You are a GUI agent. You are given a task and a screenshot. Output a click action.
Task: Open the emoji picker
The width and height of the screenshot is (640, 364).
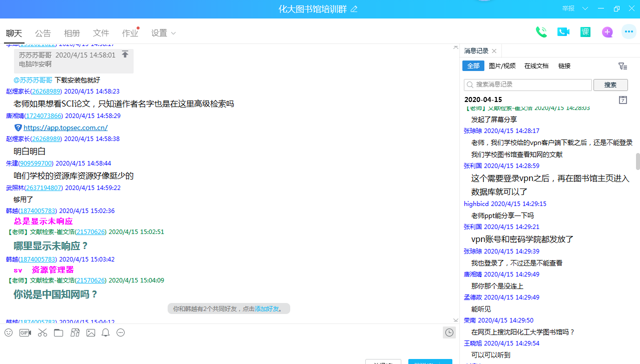tap(9, 332)
